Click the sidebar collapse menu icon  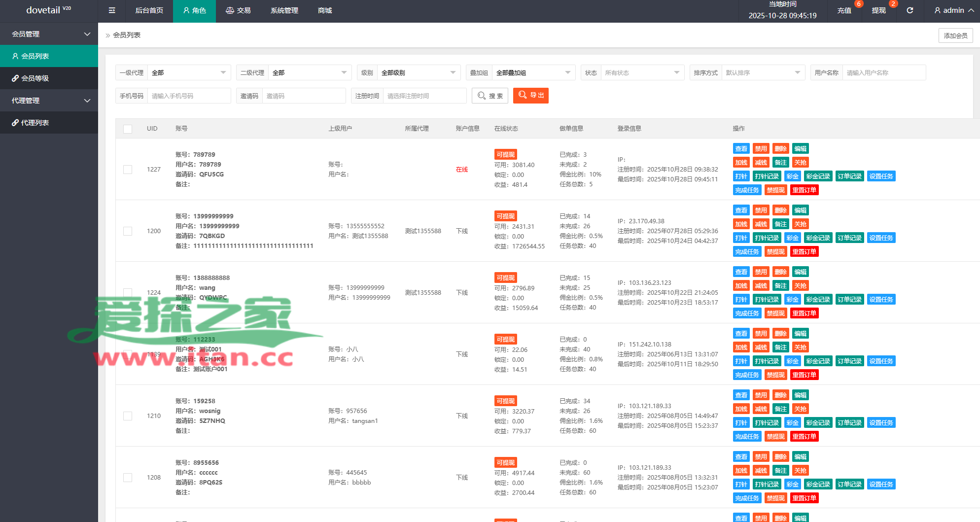(112, 10)
